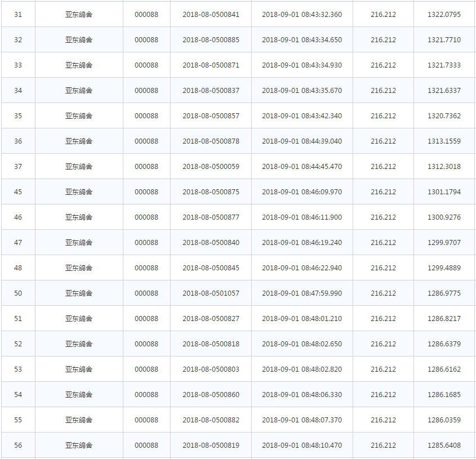This screenshot has height=459, width=476.
Task: Click rank number 31 cell
Action: (x=18, y=14)
